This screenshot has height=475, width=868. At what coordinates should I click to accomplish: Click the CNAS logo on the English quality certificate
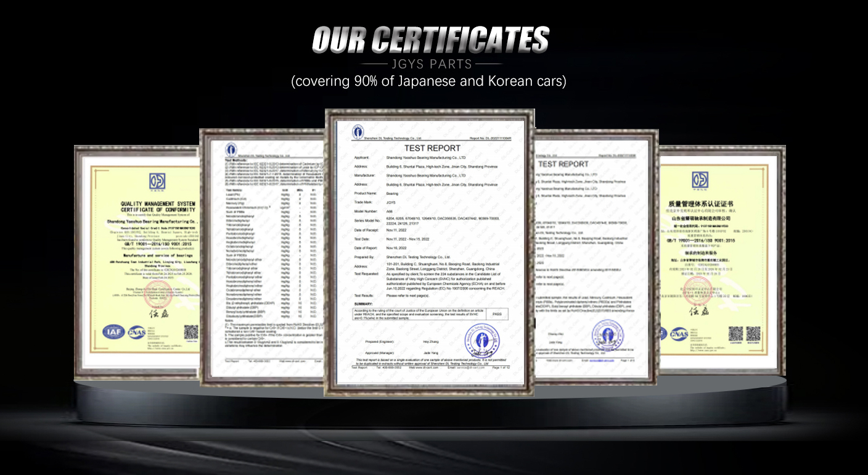136,332
